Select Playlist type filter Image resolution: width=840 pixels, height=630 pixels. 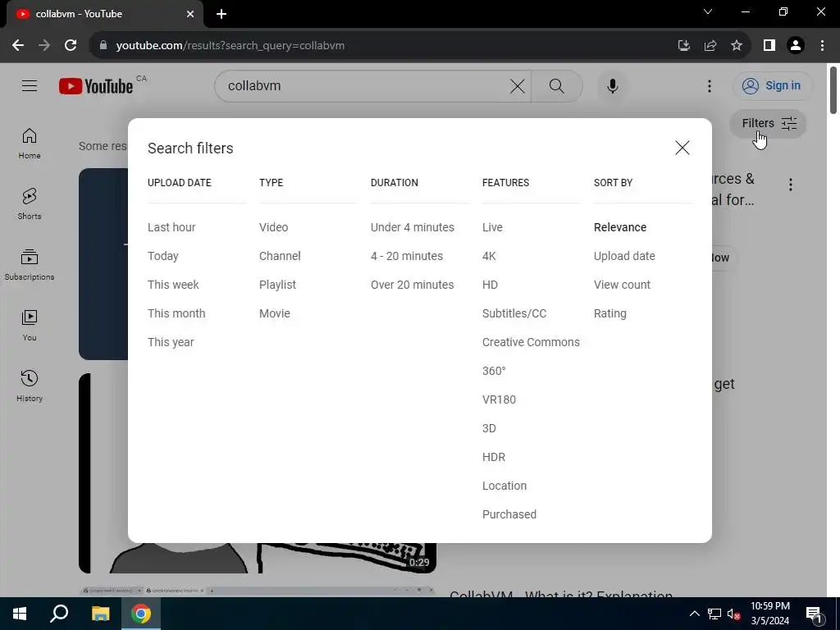[277, 285]
